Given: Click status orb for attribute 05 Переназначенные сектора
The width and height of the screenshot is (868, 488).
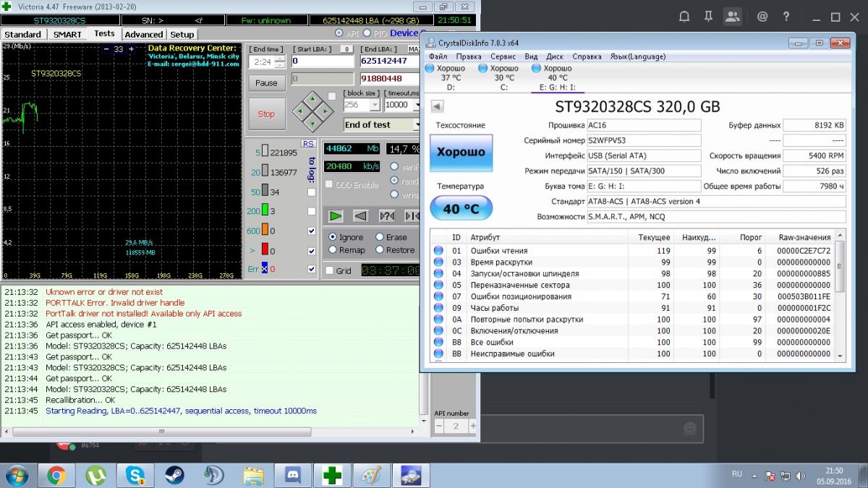Looking at the screenshot, I should pos(438,285).
